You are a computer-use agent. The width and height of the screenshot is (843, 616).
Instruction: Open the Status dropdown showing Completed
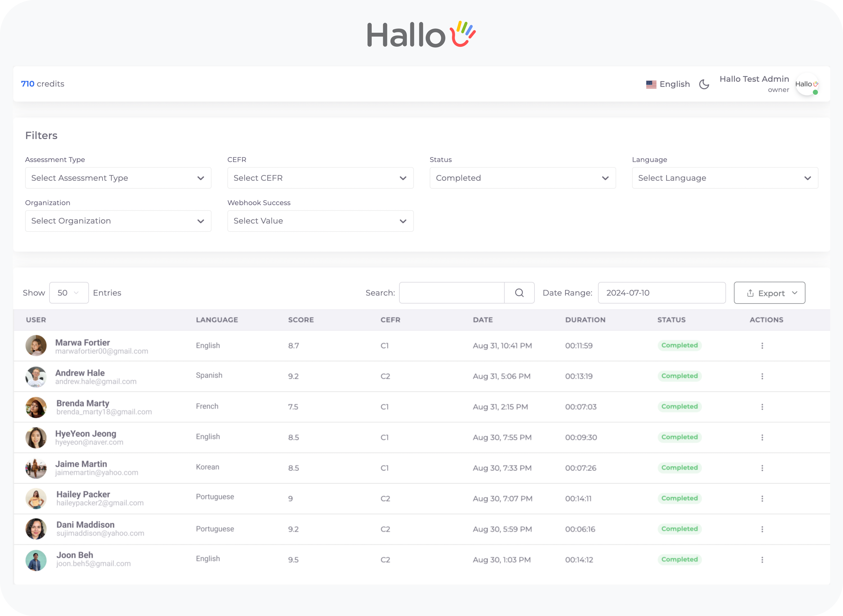(523, 178)
